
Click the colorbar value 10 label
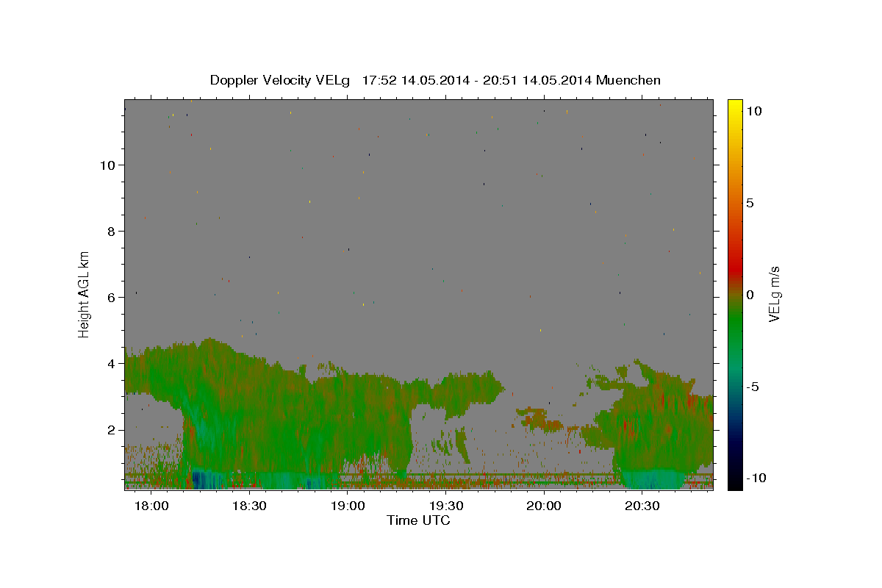tap(753, 111)
